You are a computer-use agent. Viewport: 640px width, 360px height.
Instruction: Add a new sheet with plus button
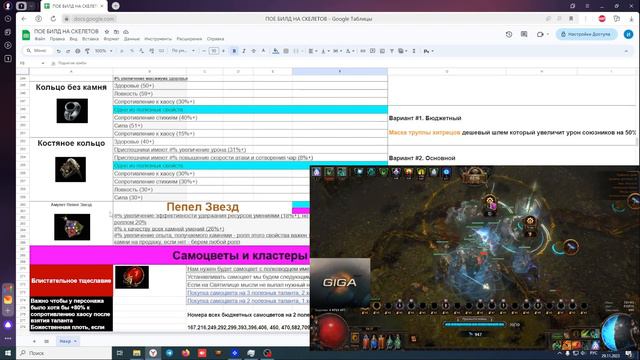[34, 341]
